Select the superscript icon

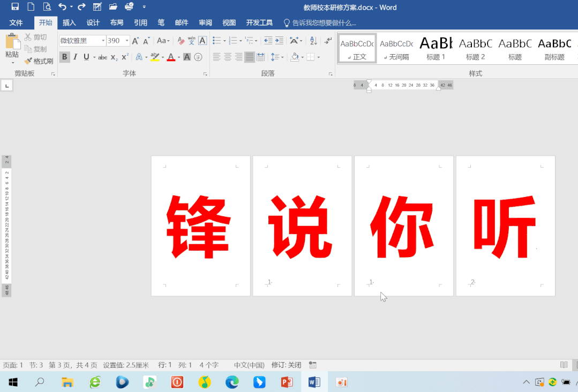click(124, 57)
